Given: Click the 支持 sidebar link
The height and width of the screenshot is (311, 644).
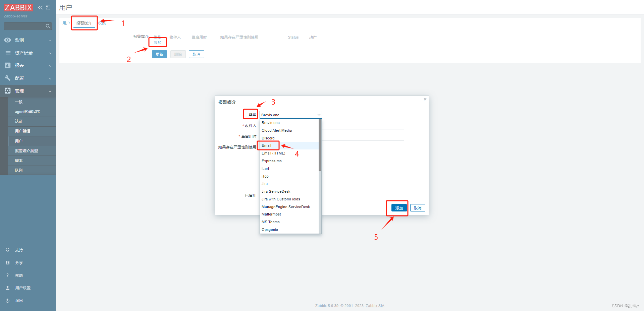Looking at the screenshot, I should (x=19, y=250).
